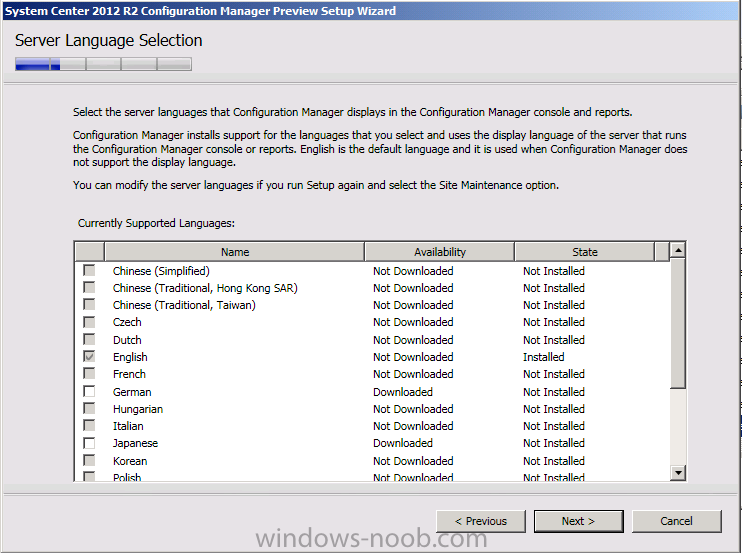Viewport: 742px width, 553px height.
Task: Click Korean's Not Installed state cell
Action: tap(554, 461)
